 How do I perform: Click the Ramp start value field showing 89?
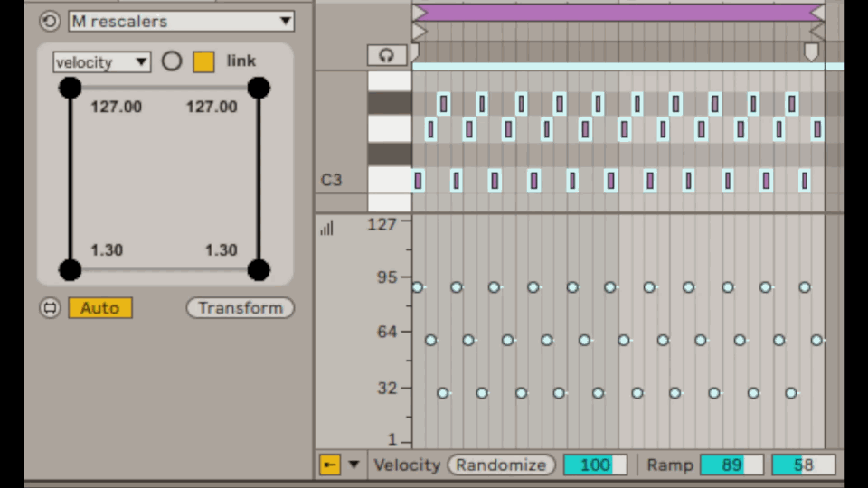point(731,465)
